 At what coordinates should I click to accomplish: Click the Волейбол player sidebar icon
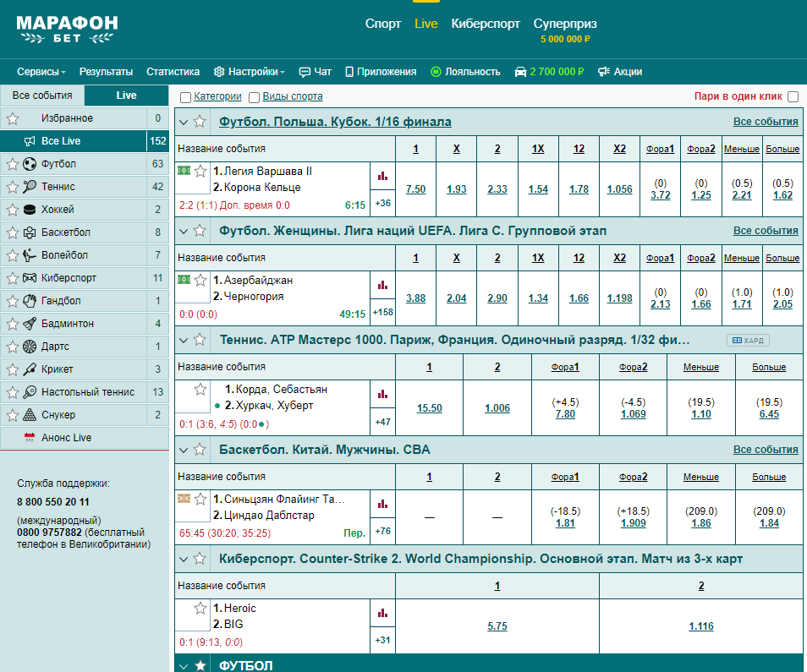30,255
